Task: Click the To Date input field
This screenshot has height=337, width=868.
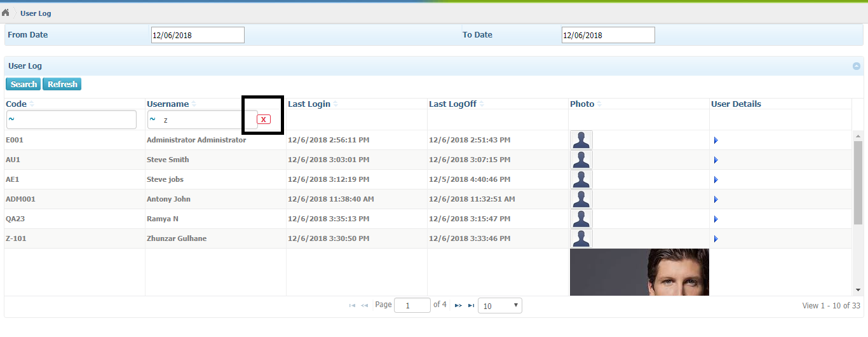Action: (608, 35)
